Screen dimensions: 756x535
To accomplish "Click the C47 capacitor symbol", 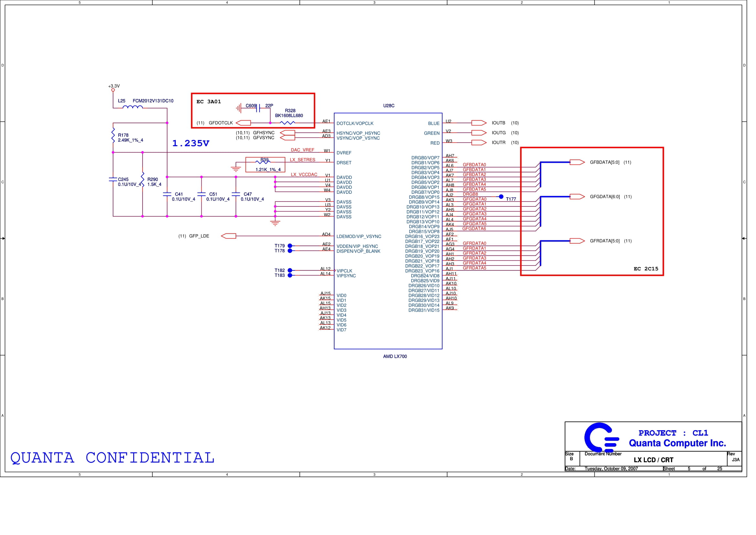I will pos(236,194).
